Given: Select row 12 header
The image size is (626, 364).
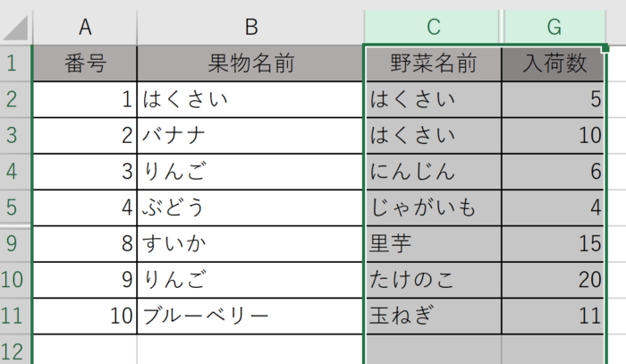Looking at the screenshot, I should (15, 349).
